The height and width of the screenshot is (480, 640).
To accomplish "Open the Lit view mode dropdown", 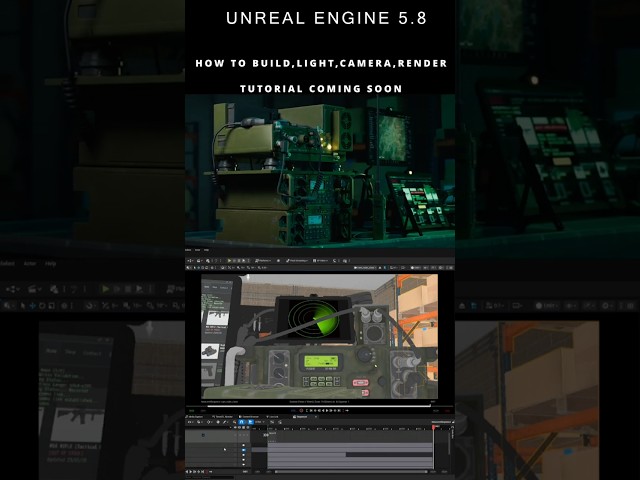I will point(415,267).
